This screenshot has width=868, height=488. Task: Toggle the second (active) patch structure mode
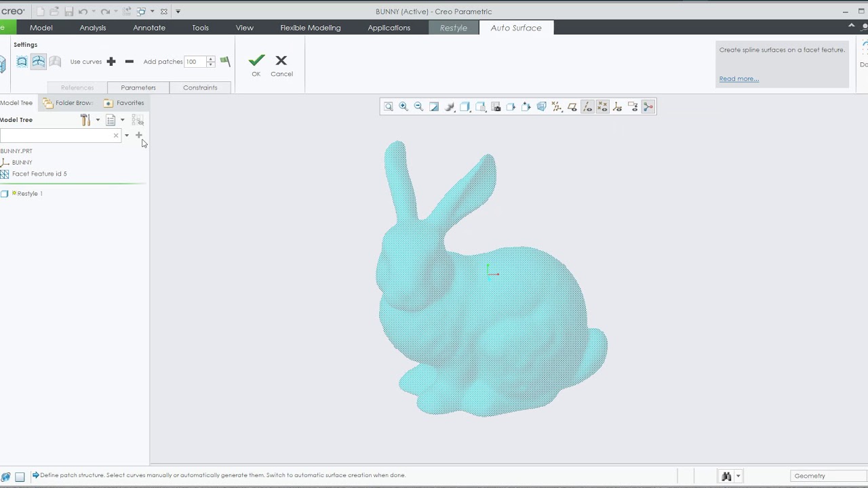click(x=38, y=62)
